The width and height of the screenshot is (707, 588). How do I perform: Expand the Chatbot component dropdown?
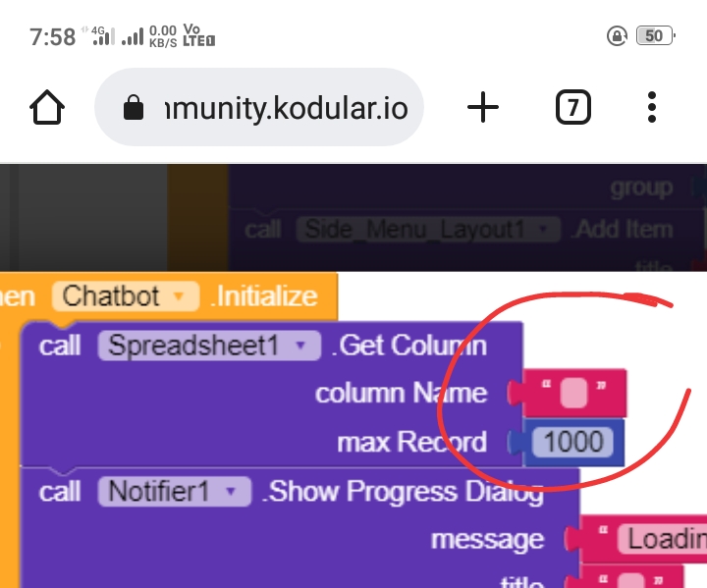coord(126,296)
